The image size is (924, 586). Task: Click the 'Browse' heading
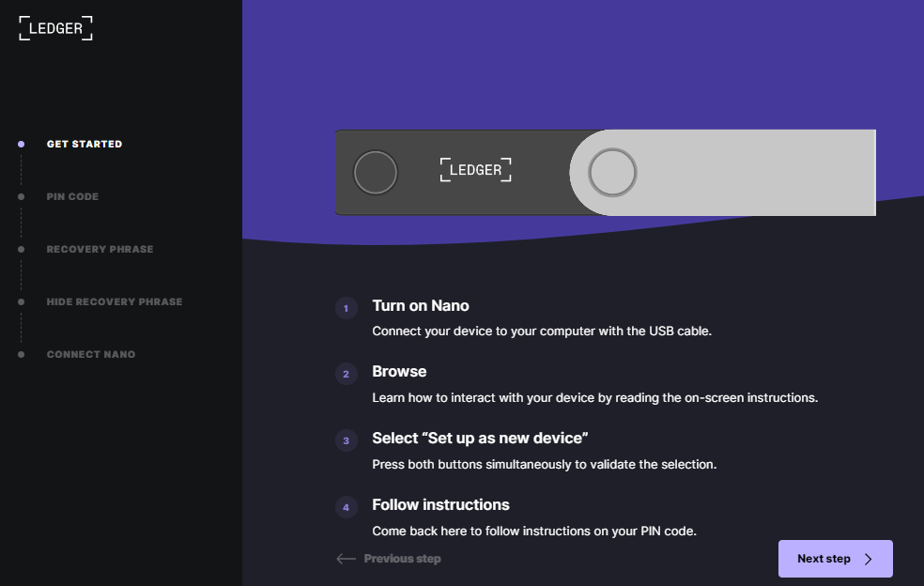(399, 371)
